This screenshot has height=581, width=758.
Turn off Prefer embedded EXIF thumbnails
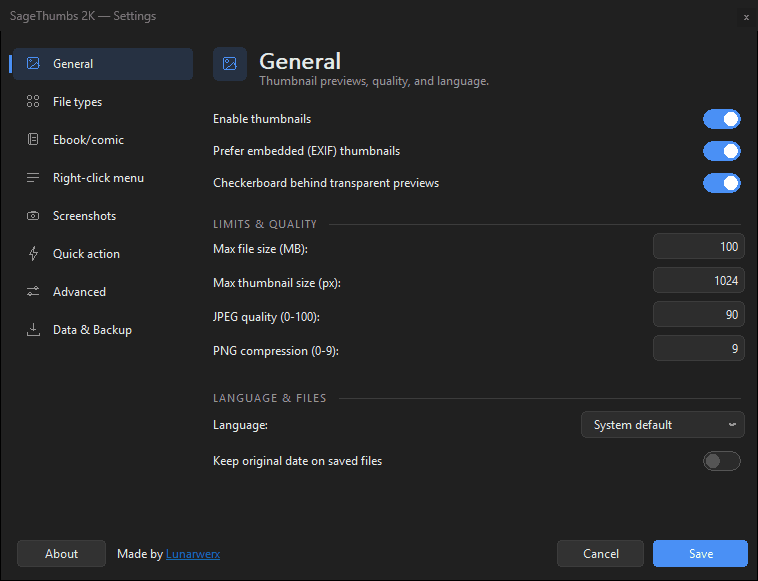(722, 151)
